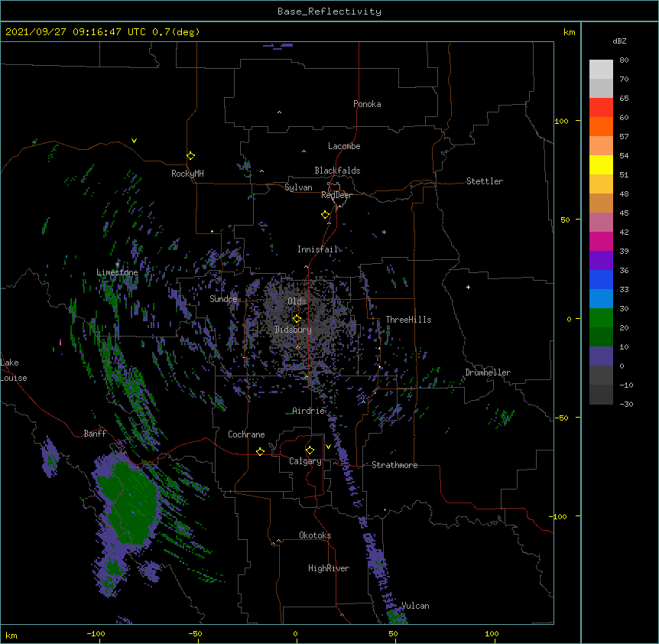Click the Sundre town label
659x644 pixels.
click(223, 299)
